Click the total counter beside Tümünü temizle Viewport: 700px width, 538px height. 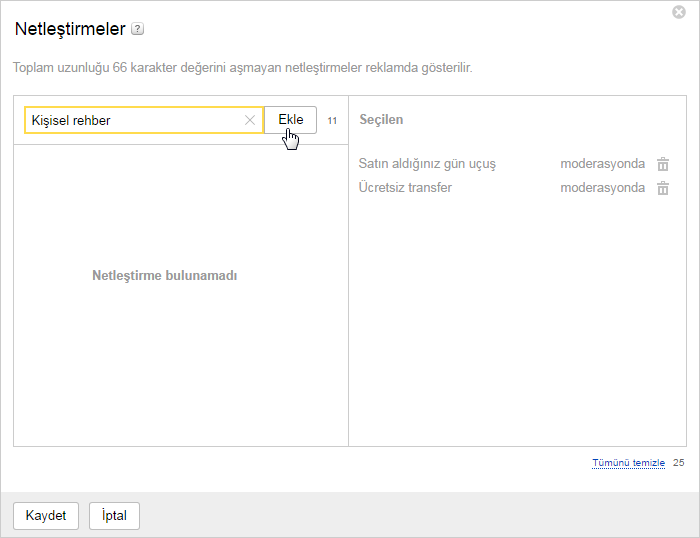678,463
